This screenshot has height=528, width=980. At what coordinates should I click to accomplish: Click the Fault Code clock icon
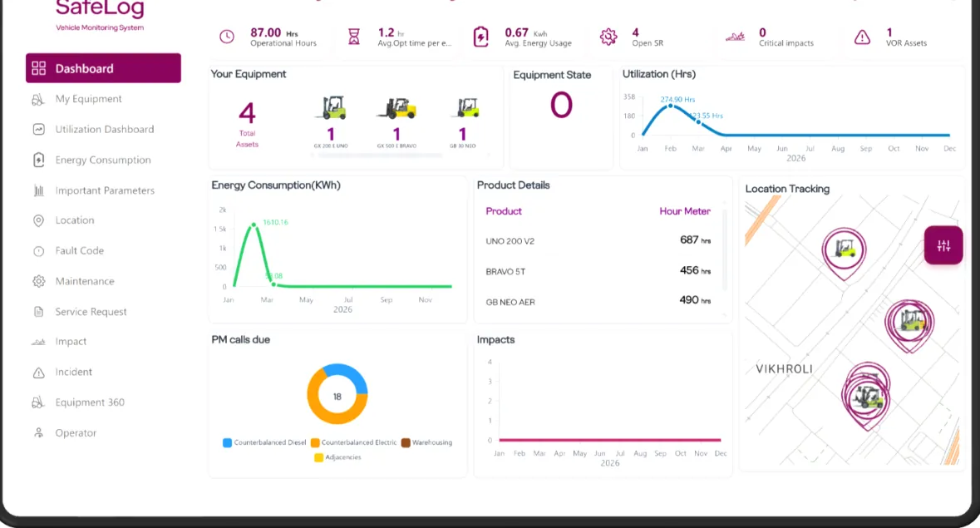(x=39, y=251)
